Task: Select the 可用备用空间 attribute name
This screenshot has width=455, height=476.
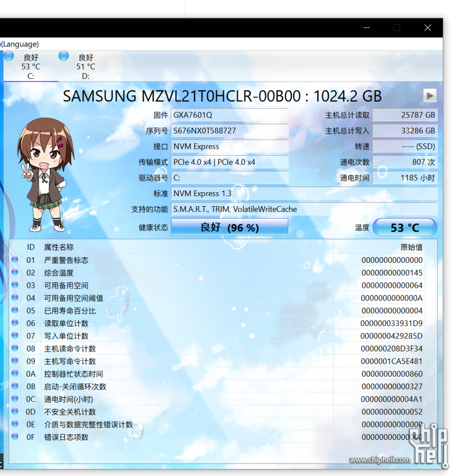Action: click(66, 285)
